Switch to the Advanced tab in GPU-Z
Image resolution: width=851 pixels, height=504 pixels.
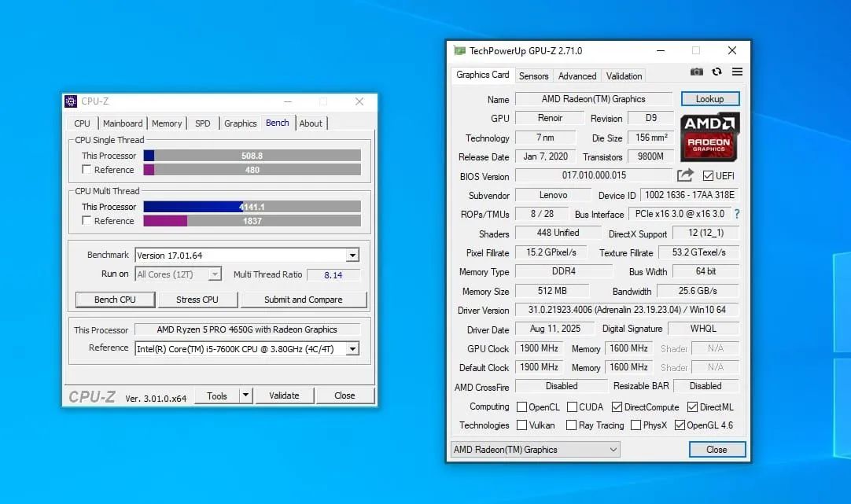(x=577, y=76)
